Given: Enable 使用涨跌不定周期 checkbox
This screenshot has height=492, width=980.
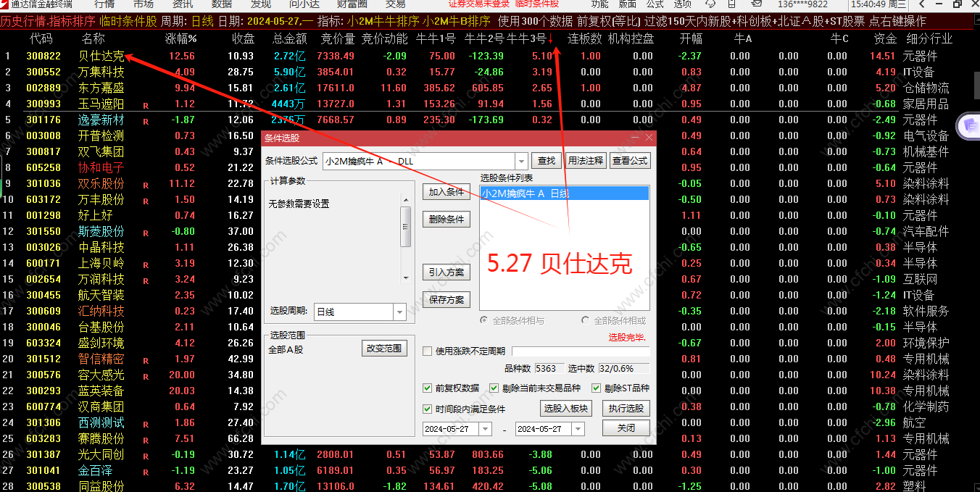Looking at the screenshot, I should (x=427, y=351).
